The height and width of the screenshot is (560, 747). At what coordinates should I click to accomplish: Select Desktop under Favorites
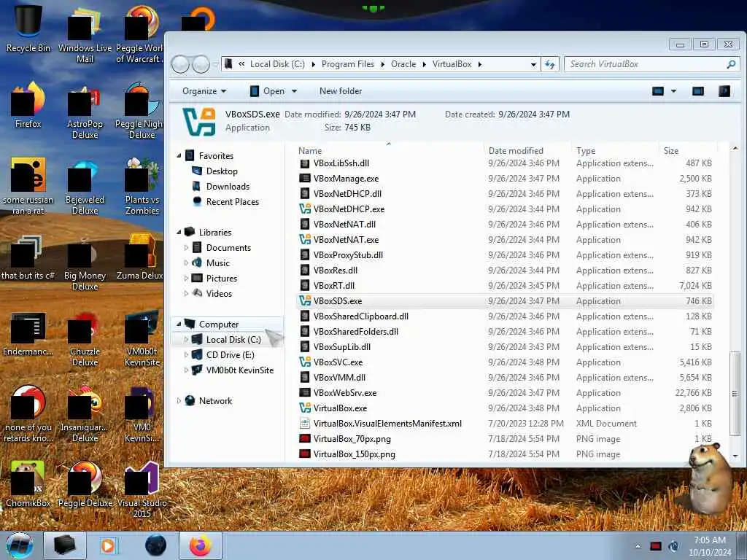pos(222,171)
